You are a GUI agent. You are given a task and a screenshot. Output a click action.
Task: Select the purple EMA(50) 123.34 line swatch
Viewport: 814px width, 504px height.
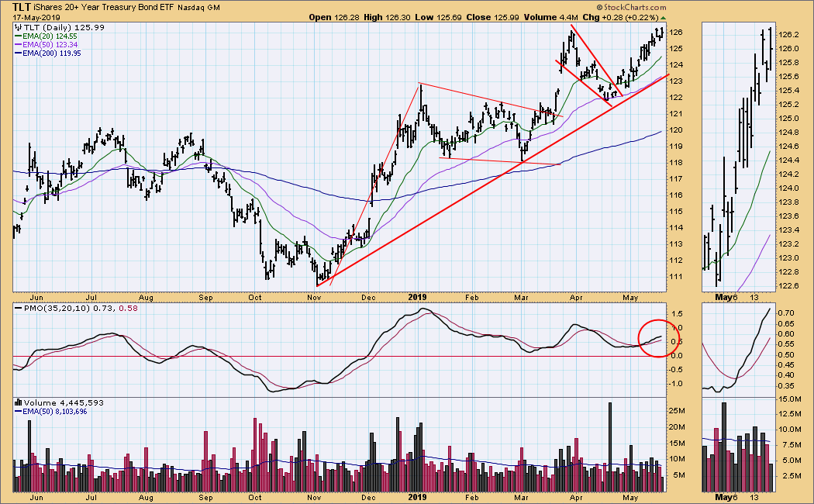[18, 45]
